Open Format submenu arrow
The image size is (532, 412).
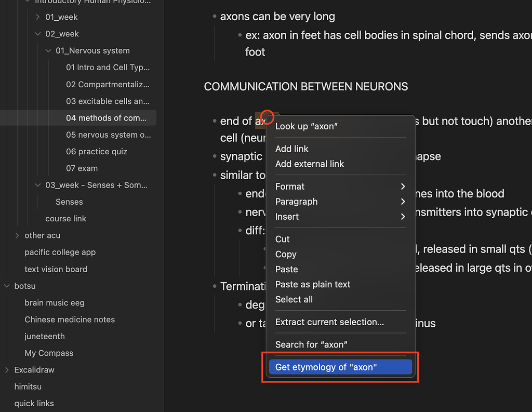[403, 187]
